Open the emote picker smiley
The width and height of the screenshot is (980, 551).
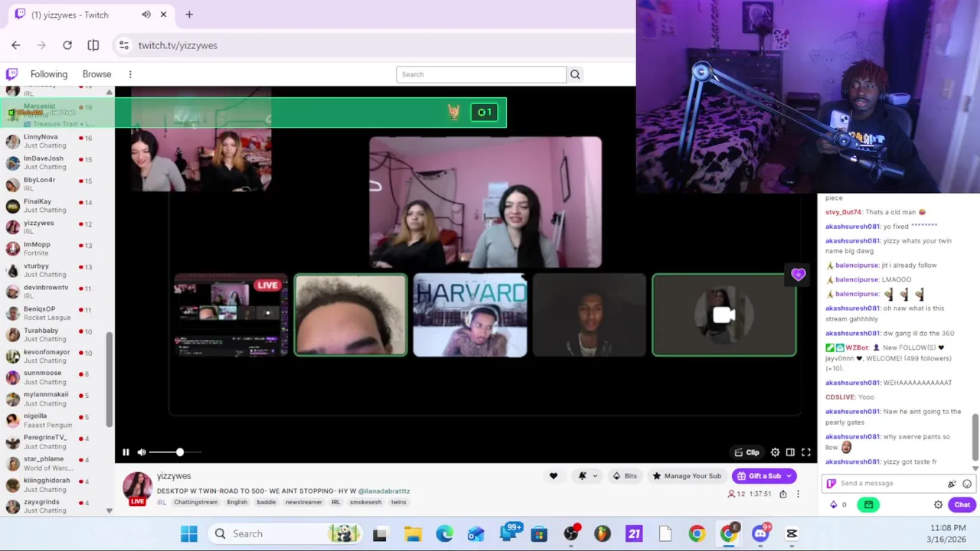[x=967, y=484]
